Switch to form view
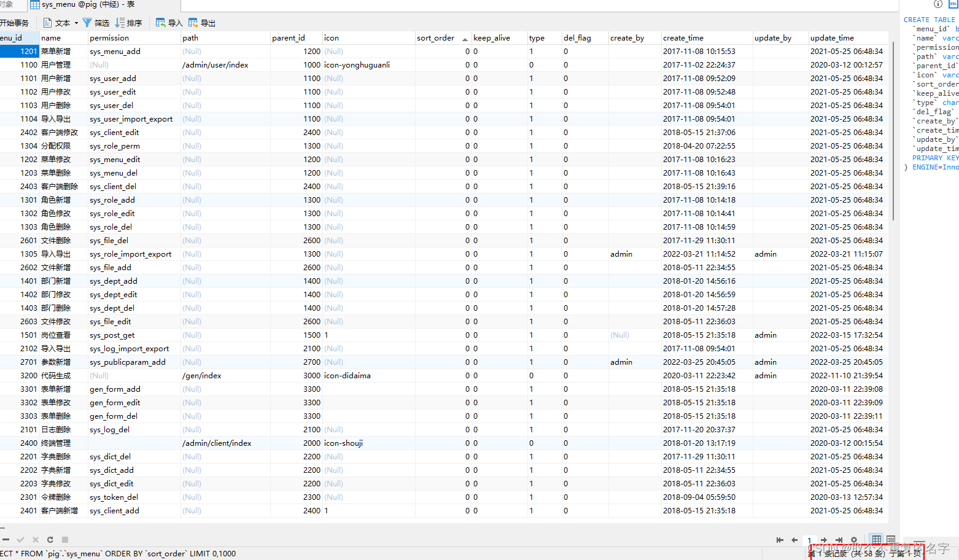Viewport: 959px width, 560px height. (890, 540)
